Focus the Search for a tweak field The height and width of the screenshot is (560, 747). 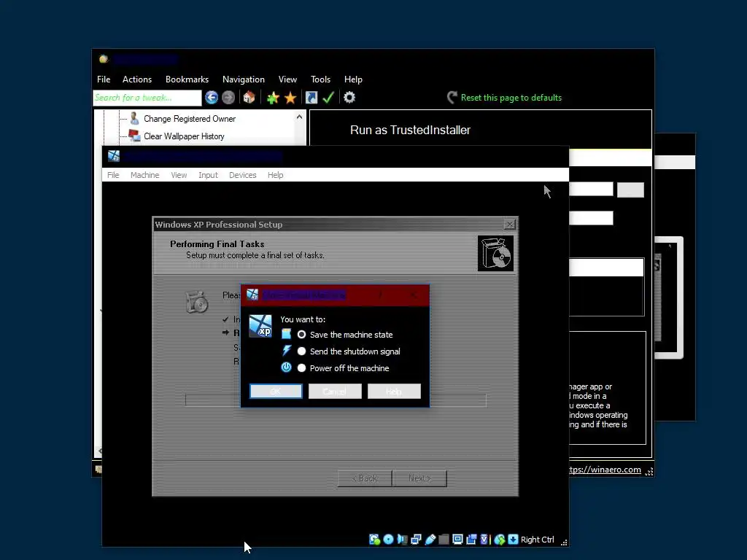(x=147, y=98)
